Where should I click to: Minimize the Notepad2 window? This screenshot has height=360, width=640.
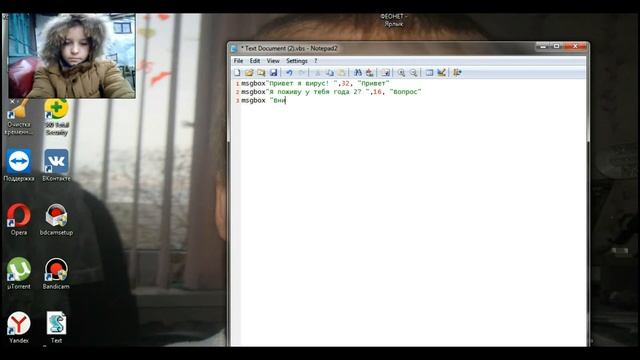[543, 47]
